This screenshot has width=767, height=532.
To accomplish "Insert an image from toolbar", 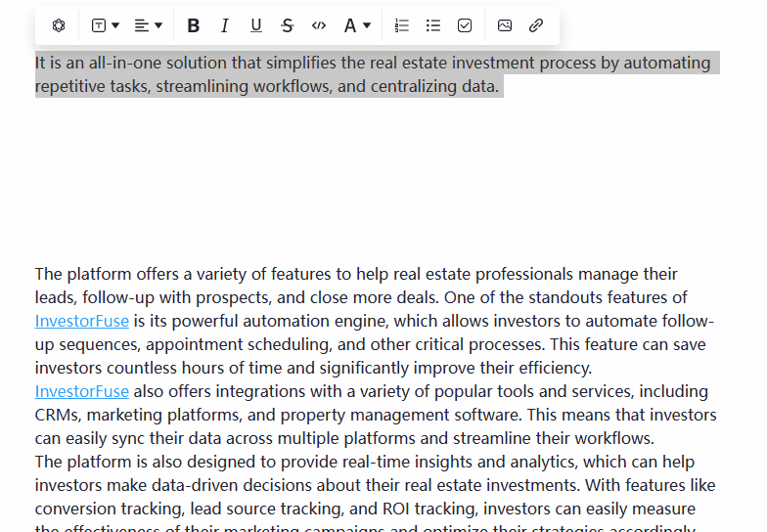I will 505,25.
